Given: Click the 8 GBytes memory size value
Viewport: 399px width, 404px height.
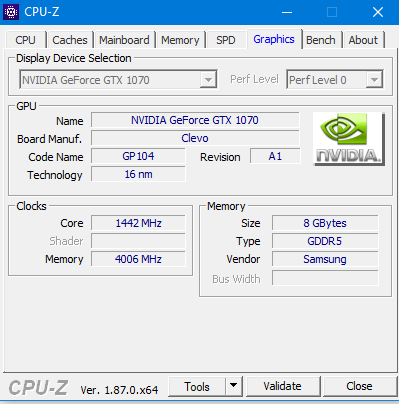Looking at the screenshot, I should (325, 223).
